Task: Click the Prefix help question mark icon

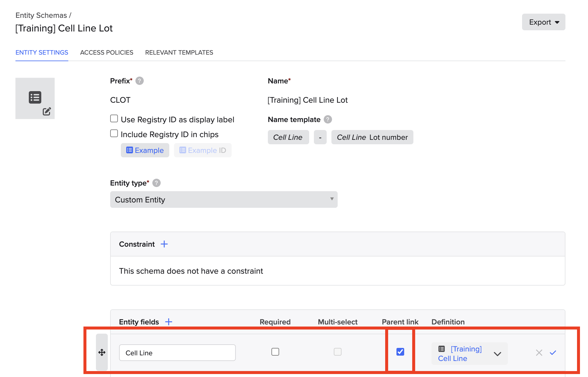Action: point(140,81)
